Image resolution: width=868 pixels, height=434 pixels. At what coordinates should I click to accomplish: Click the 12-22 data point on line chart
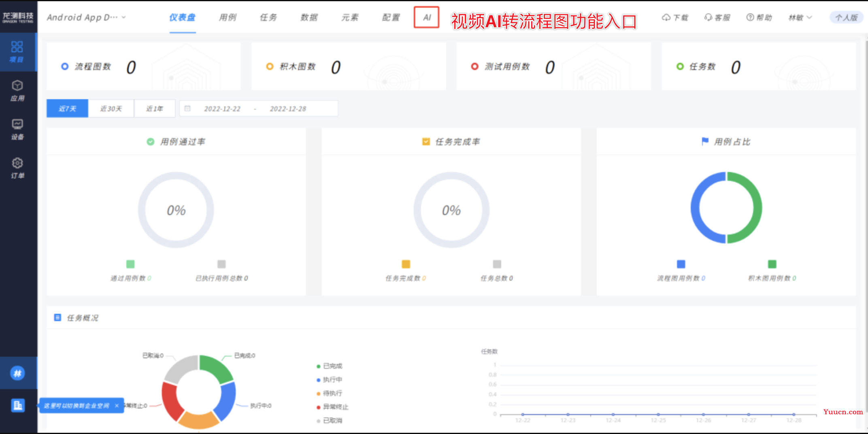tap(523, 415)
